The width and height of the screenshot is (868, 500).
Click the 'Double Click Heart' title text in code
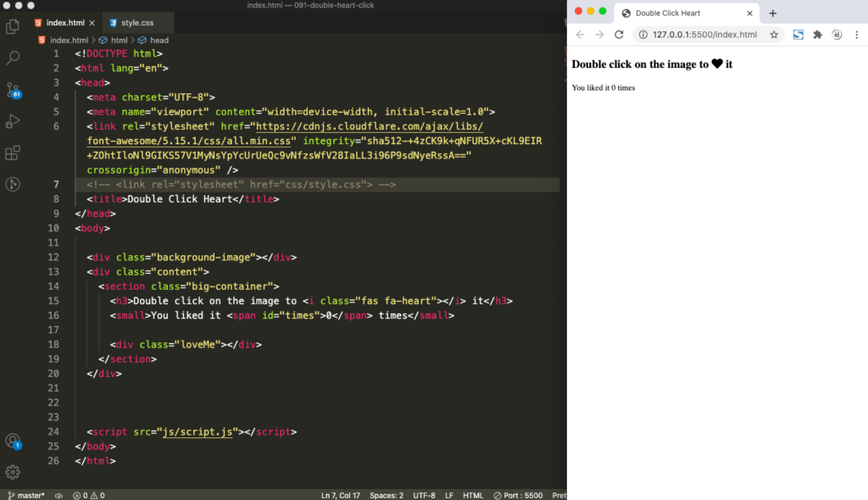(180, 199)
